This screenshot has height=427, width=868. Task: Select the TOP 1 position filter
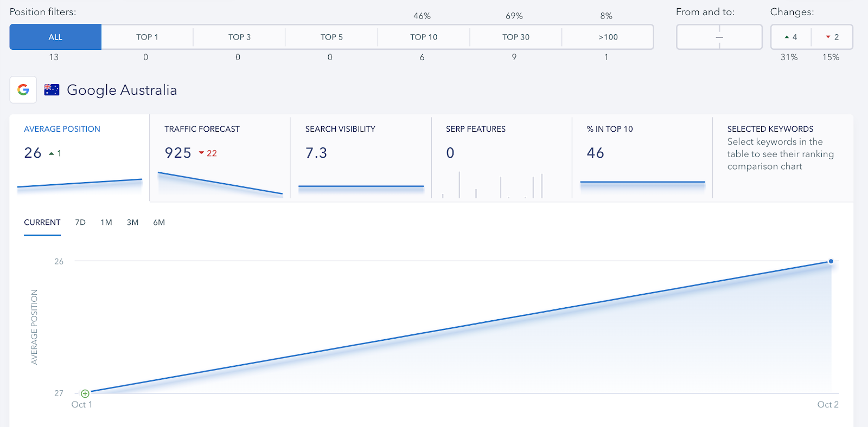(147, 37)
